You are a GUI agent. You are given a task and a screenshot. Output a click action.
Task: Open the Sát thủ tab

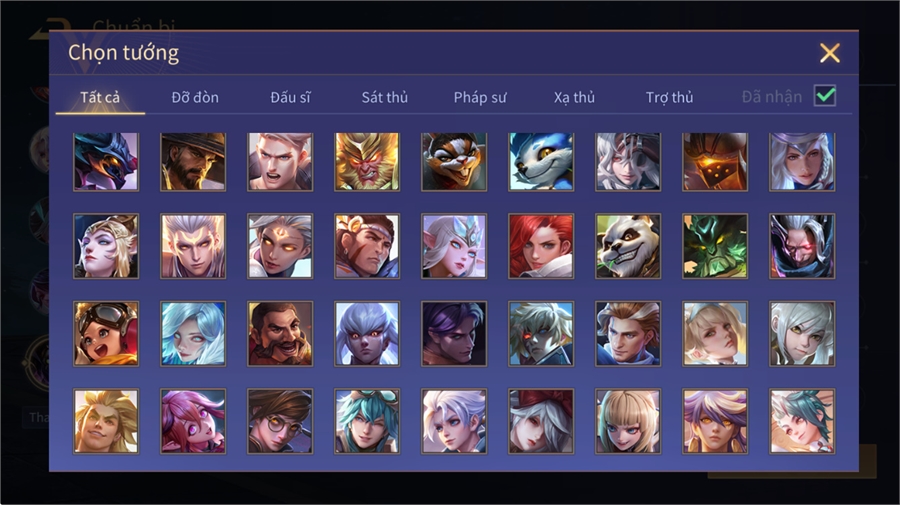(x=385, y=98)
